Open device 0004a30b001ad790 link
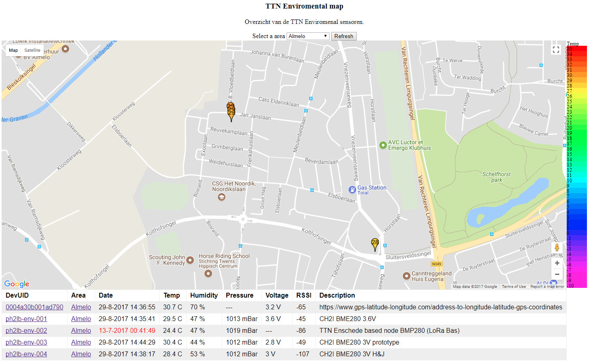Screen dimensions: 591x364 [34, 307]
